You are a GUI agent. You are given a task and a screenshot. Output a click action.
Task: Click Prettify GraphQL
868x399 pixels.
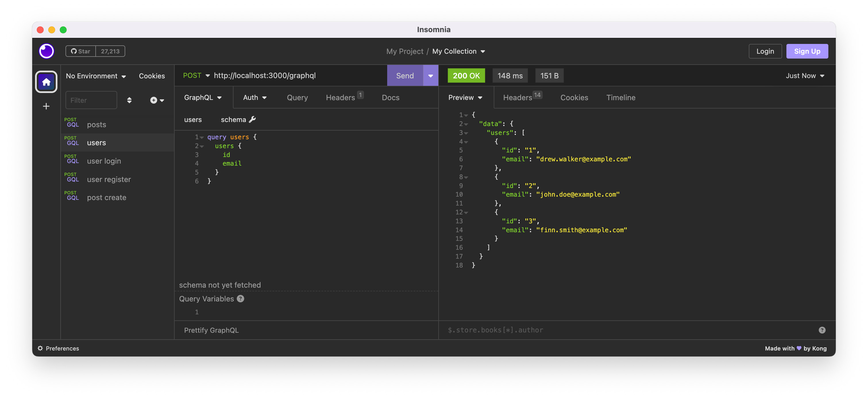coord(211,330)
